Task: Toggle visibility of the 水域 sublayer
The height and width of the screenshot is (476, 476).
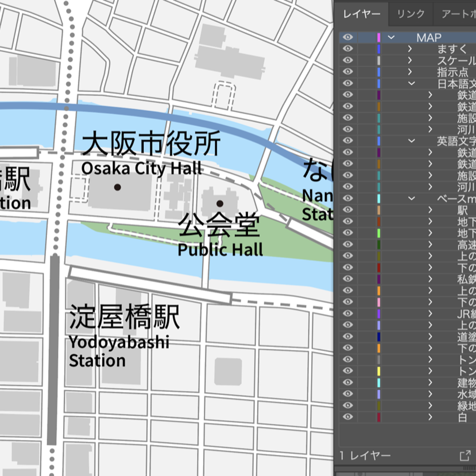Action: point(348,394)
